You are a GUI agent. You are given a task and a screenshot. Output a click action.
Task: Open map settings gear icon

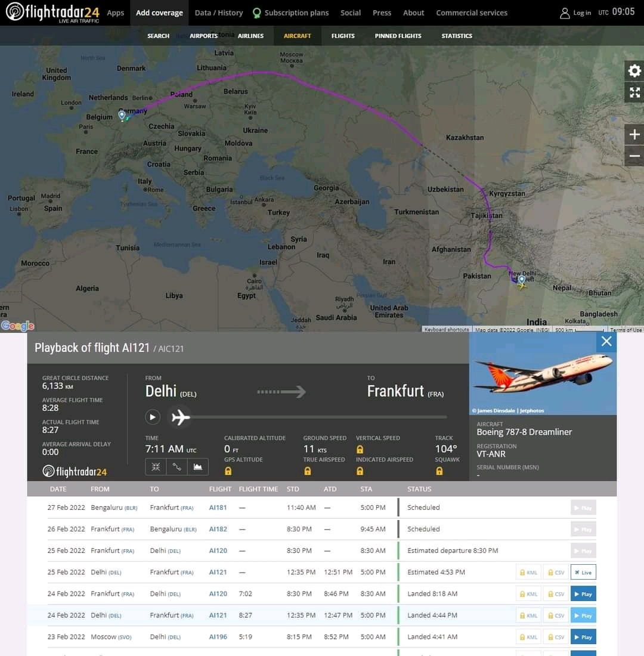634,71
